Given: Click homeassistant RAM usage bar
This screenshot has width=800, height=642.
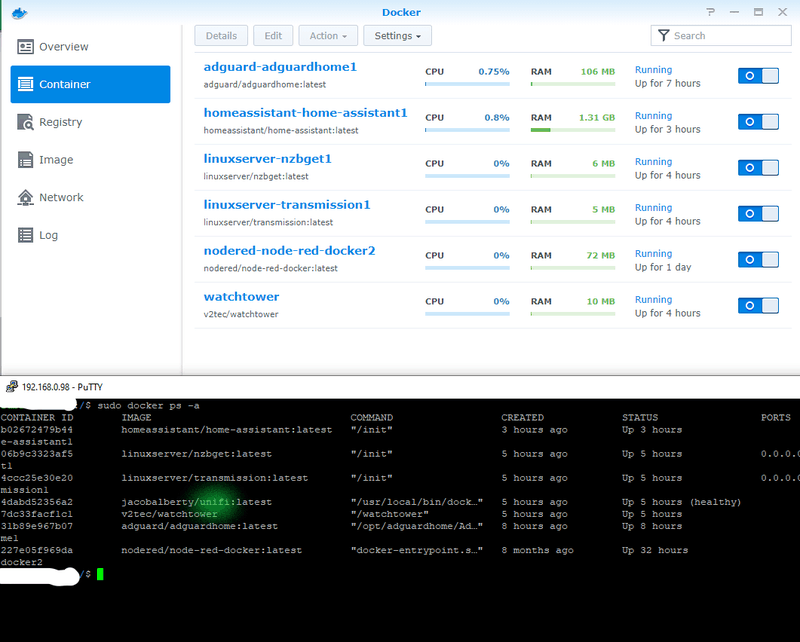Looking at the screenshot, I should click(x=572, y=130).
